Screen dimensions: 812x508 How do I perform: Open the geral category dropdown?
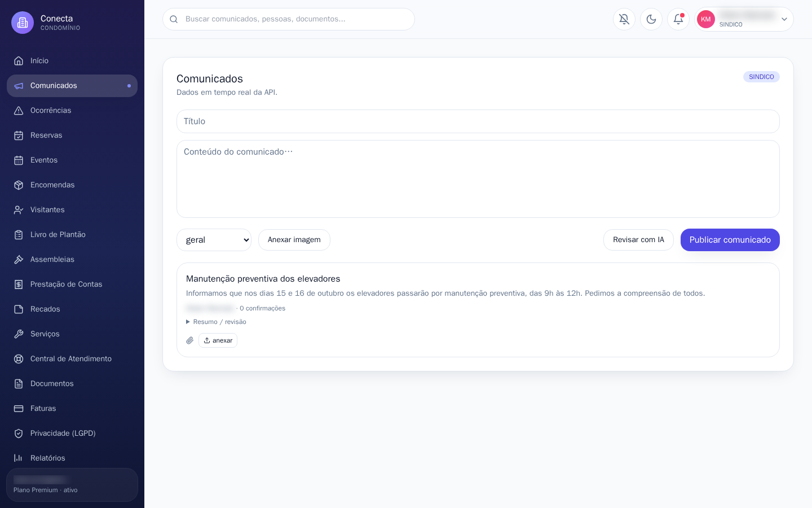[214, 240]
